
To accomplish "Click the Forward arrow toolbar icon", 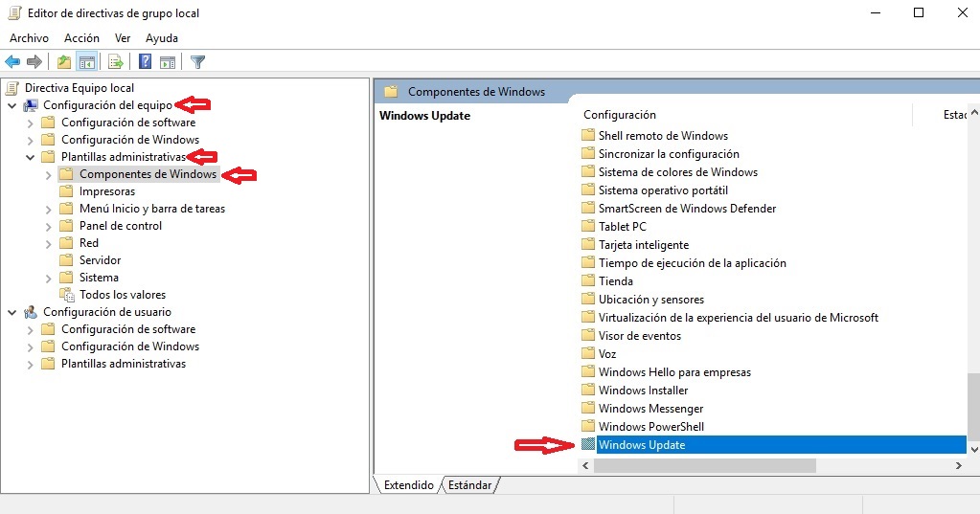I will pyautogui.click(x=34, y=62).
